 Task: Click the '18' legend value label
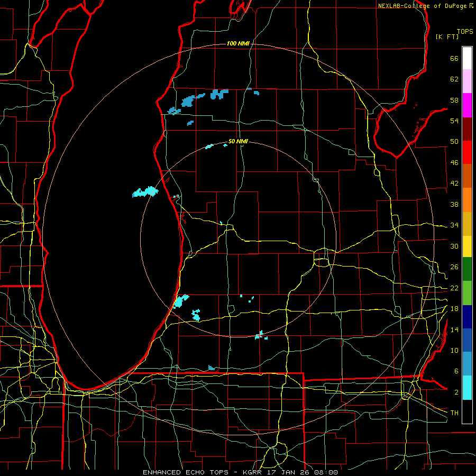click(454, 309)
